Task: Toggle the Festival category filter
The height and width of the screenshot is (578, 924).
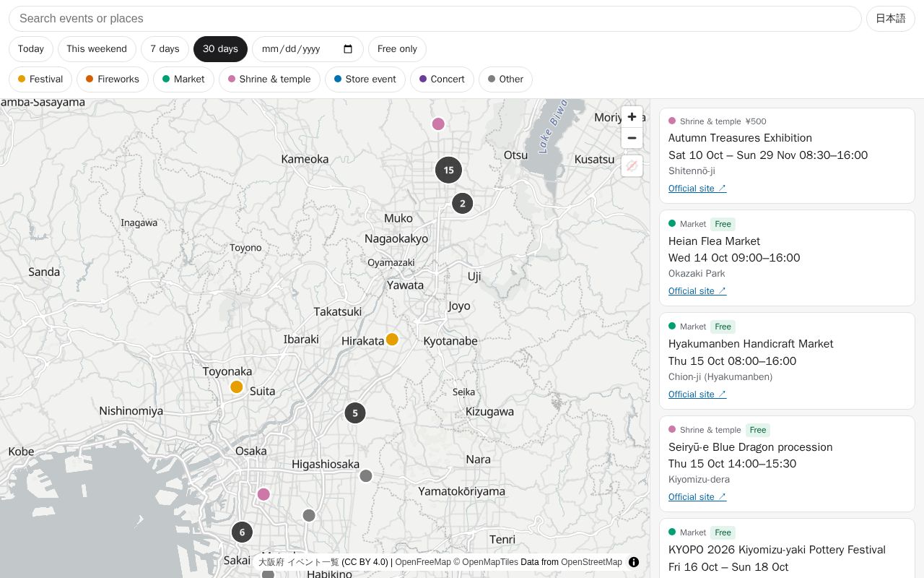Action: pyautogui.click(x=40, y=79)
